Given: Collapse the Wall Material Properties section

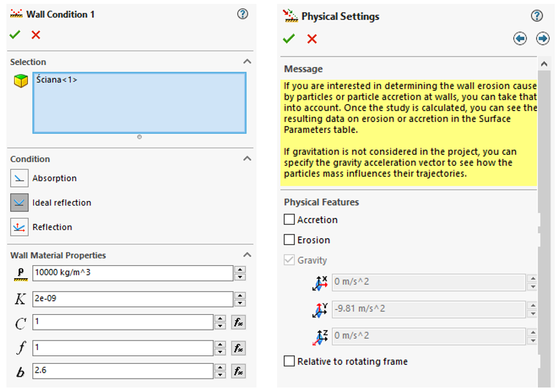Looking at the screenshot, I should click(x=247, y=255).
